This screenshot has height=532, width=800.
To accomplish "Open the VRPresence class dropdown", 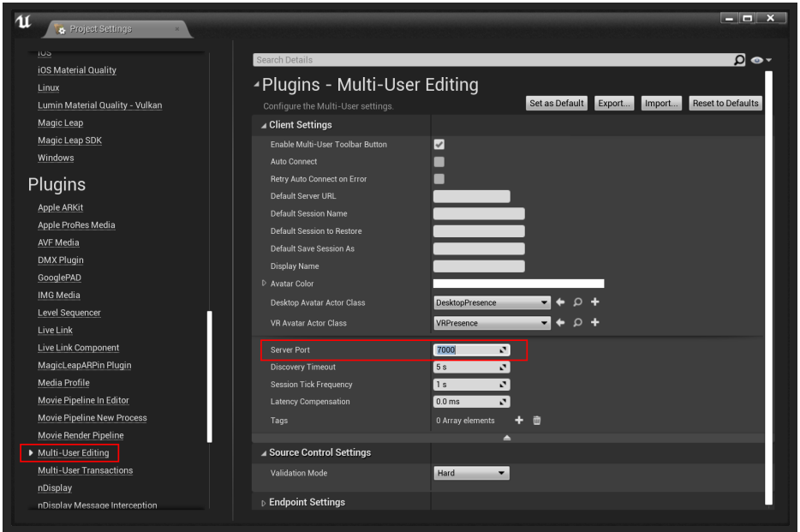I will [492, 323].
